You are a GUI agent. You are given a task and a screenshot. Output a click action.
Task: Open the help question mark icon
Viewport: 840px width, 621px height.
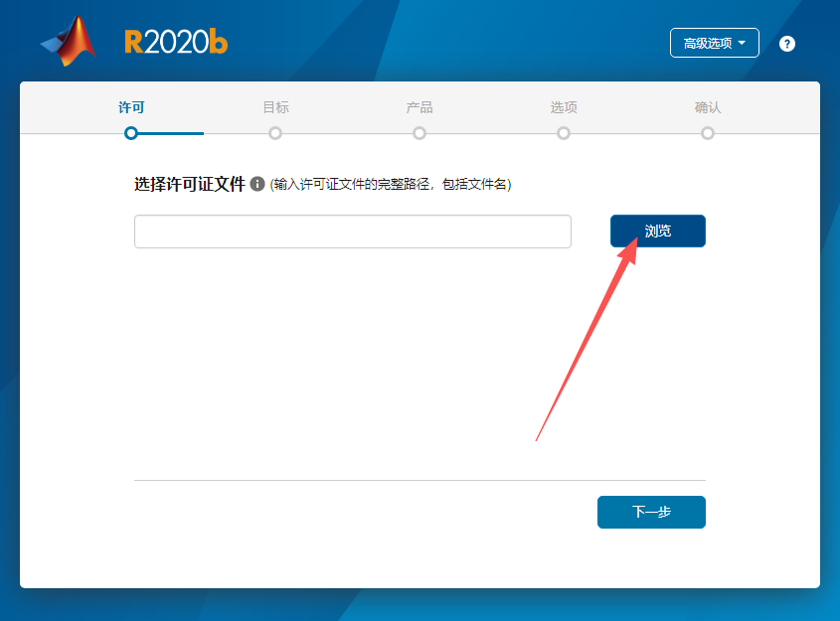786,43
